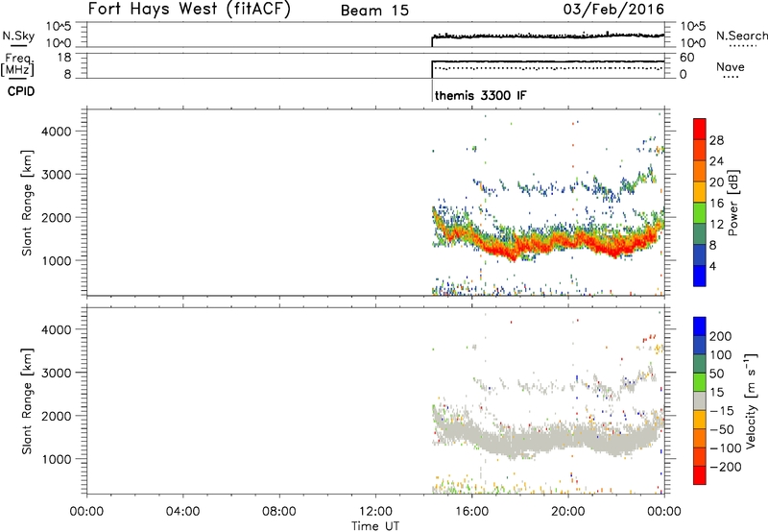
Task: Click the right-axis value '60' of frequency panel
Action: point(687,58)
